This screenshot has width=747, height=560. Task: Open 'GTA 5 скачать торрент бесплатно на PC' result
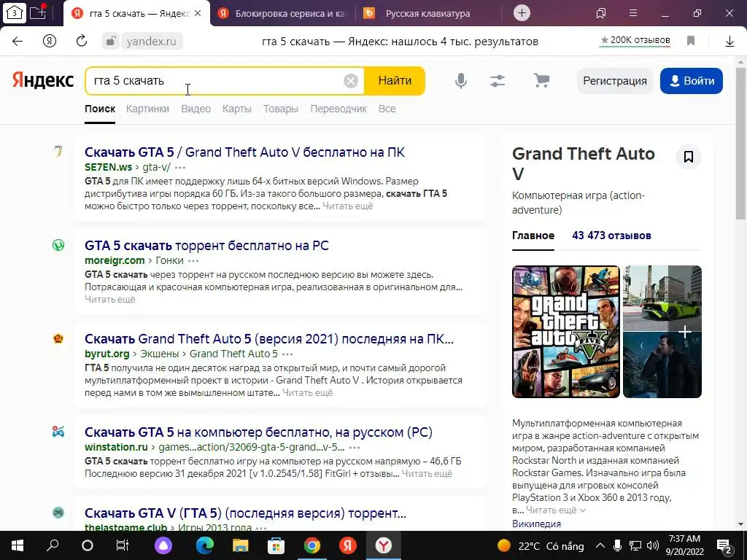[x=206, y=246]
